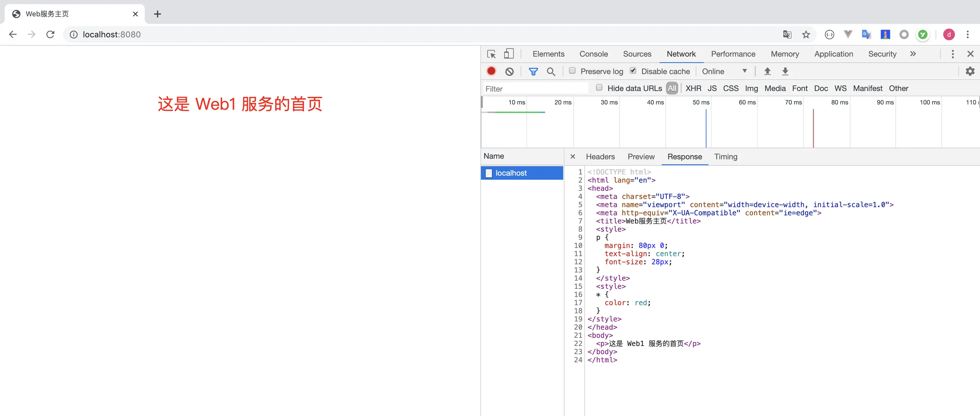Open network search magnifier
Screen dimensions: 980x416
point(551,72)
